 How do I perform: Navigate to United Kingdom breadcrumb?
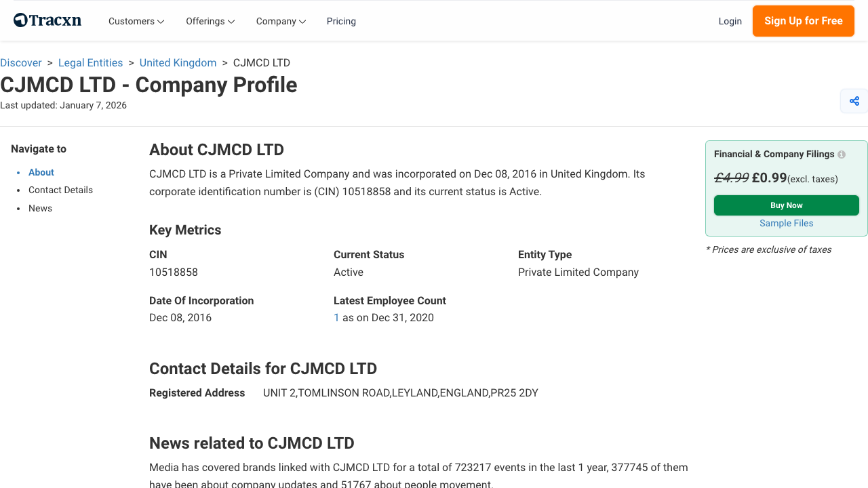point(178,62)
